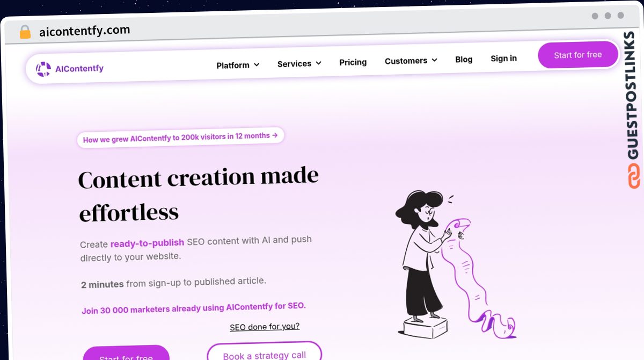
Task: Open the 200k visitors growth story banner
Action: [x=180, y=138]
